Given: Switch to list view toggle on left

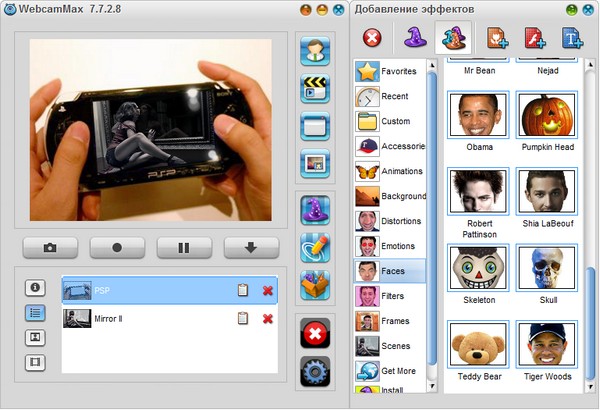Looking at the screenshot, I should coord(36,312).
